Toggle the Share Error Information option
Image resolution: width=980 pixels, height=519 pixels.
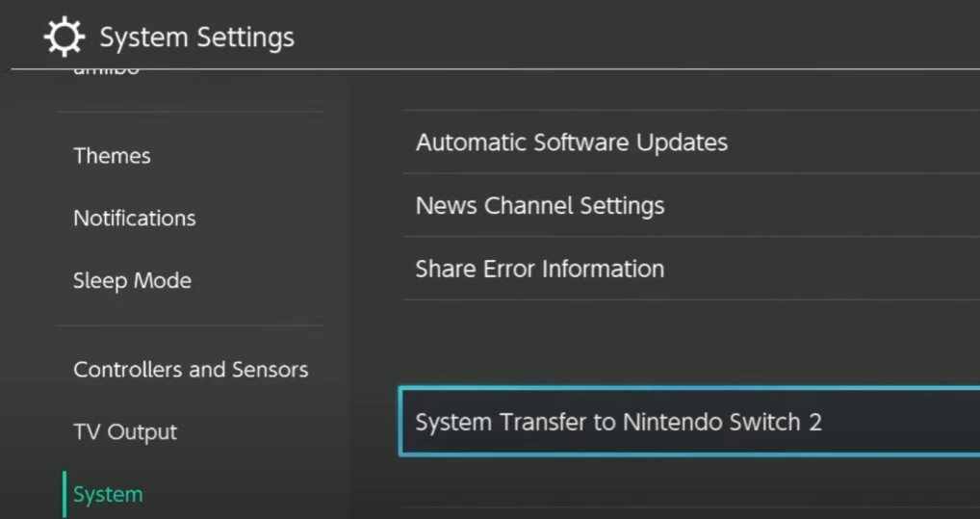[539, 269]
